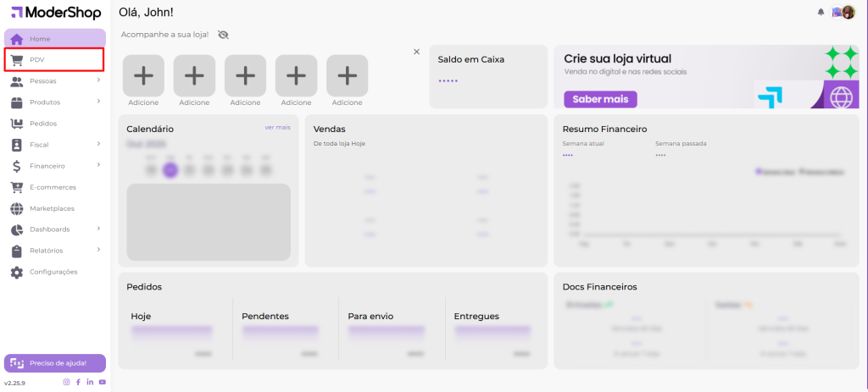868x392 pixels.
Task: Open the PDV menu item
Action: [x=54, y=59]
